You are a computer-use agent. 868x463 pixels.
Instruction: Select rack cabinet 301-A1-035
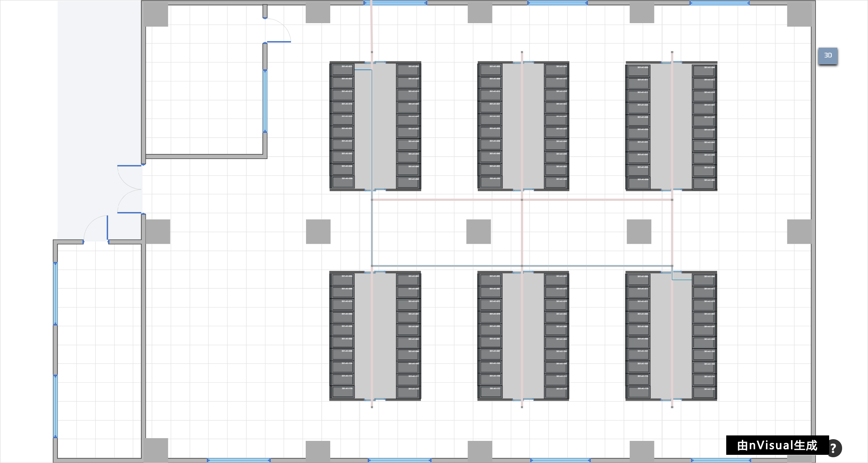(x=639, y=133)
